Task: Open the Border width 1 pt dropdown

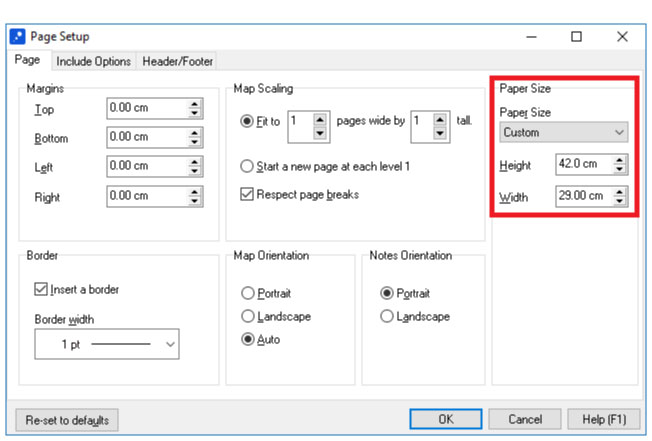Action: (107, 344)
